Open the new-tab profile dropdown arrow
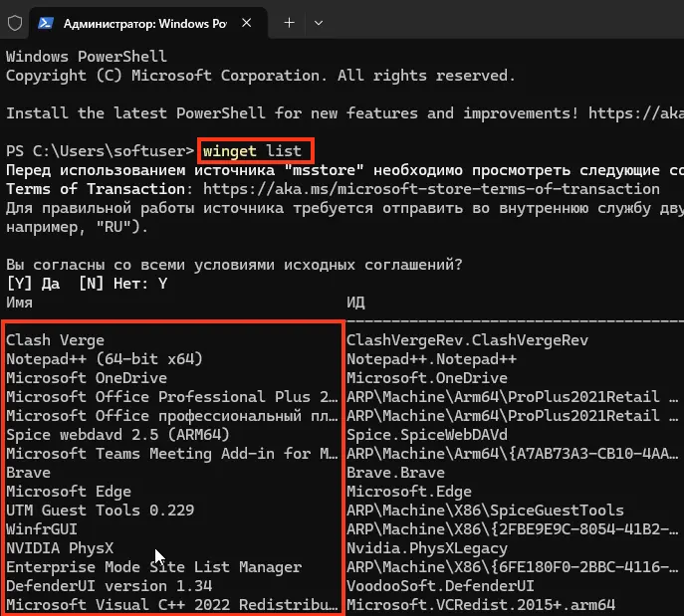Screen dimensions: 684x616 tap(319, 23)
